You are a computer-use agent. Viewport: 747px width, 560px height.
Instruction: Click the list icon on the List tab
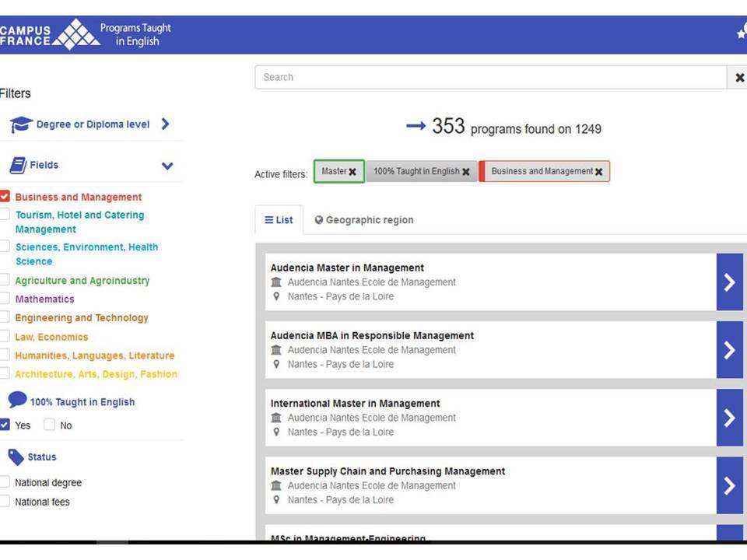pyautogui.click(x=269, y=220)
